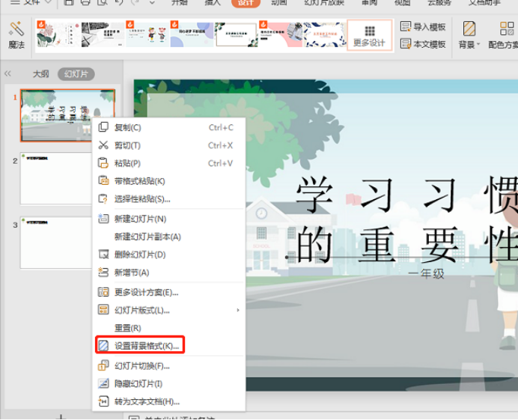The height and width of the screenshot is (420, 518).
Task: Expand Slide layout (幻灯片版式) submenu arrow
Action: (x=238, y=310)
